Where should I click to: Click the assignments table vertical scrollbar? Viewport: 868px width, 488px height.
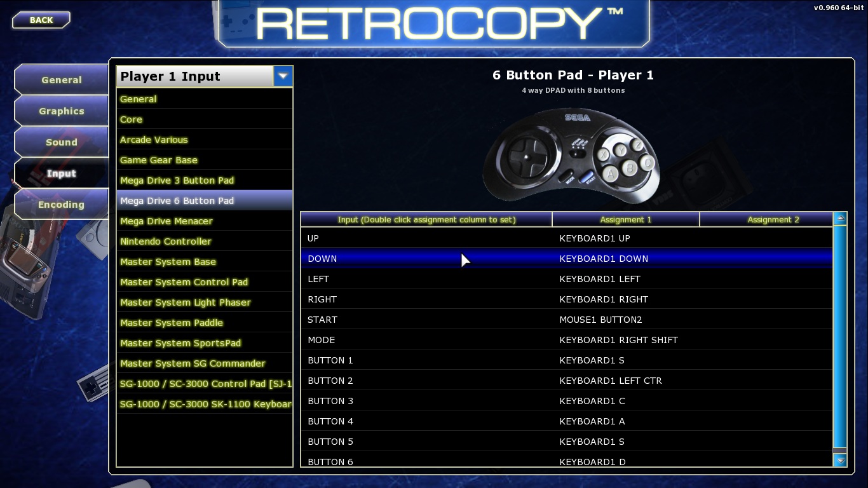[x=840, y=337]
